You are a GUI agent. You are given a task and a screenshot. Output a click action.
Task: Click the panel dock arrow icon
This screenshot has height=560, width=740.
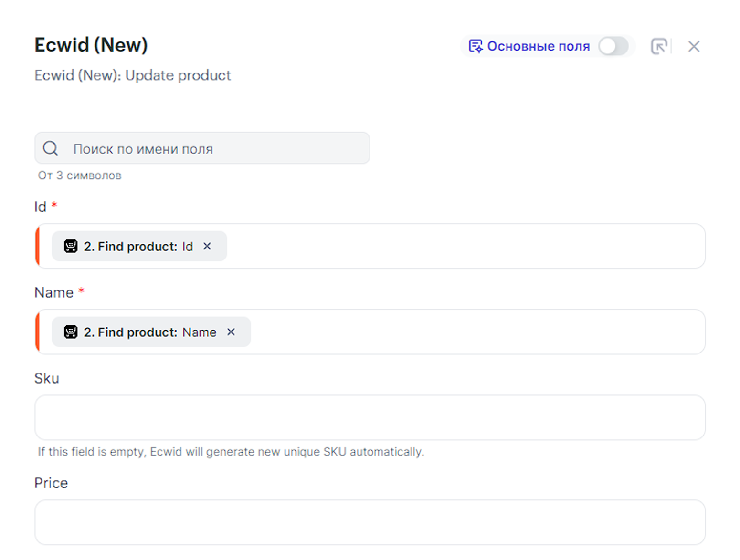tap(659, 46)
